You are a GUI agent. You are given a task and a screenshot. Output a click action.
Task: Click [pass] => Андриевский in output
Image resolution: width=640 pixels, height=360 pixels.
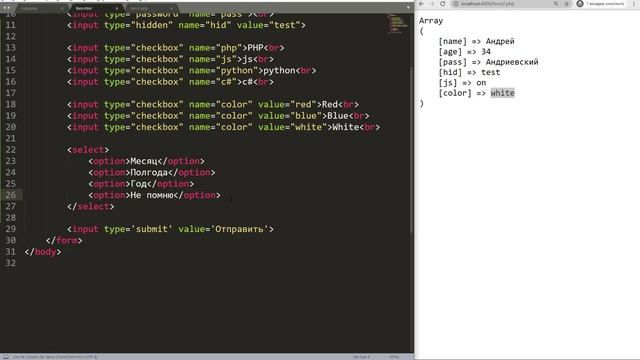(x=488, y=62)
